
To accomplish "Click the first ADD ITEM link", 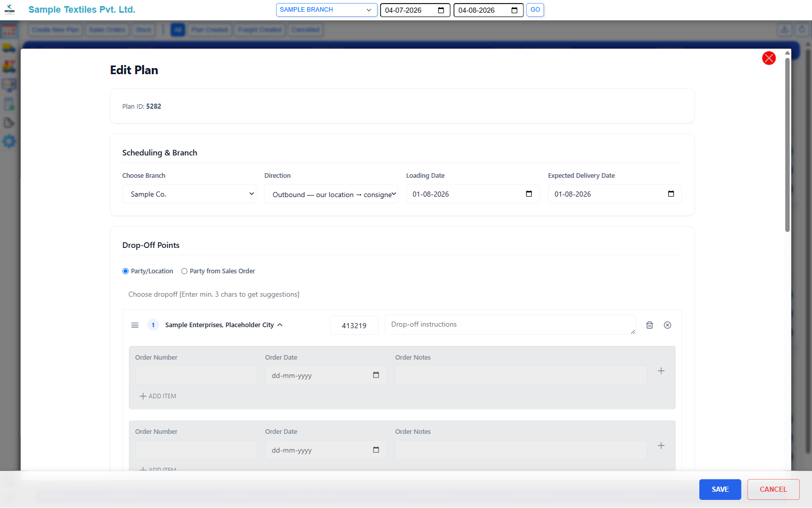I will pos(158,396).
